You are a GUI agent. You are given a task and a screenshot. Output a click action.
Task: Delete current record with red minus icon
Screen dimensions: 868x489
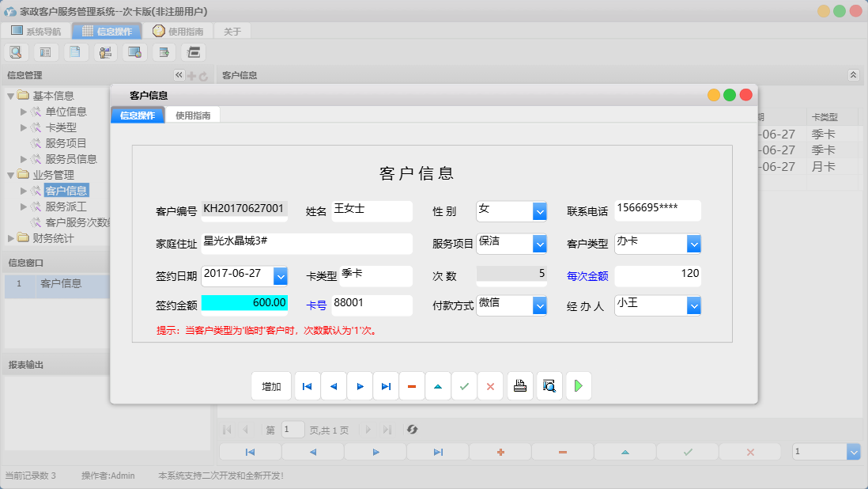coord(411,386)
